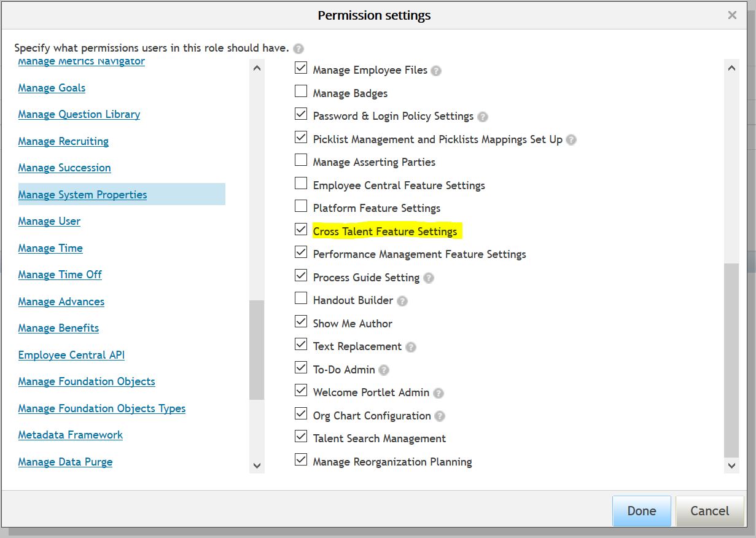This screenshot has width=756, height=538.
Task: Open help icon beside Process Guide Setting
Action: pyautogui.click(x=429, y=278)
